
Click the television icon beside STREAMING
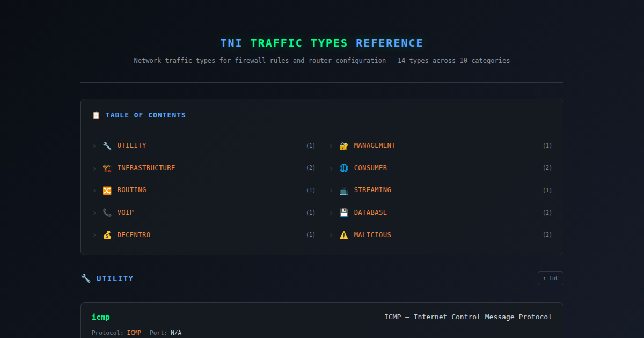[344, 190]
